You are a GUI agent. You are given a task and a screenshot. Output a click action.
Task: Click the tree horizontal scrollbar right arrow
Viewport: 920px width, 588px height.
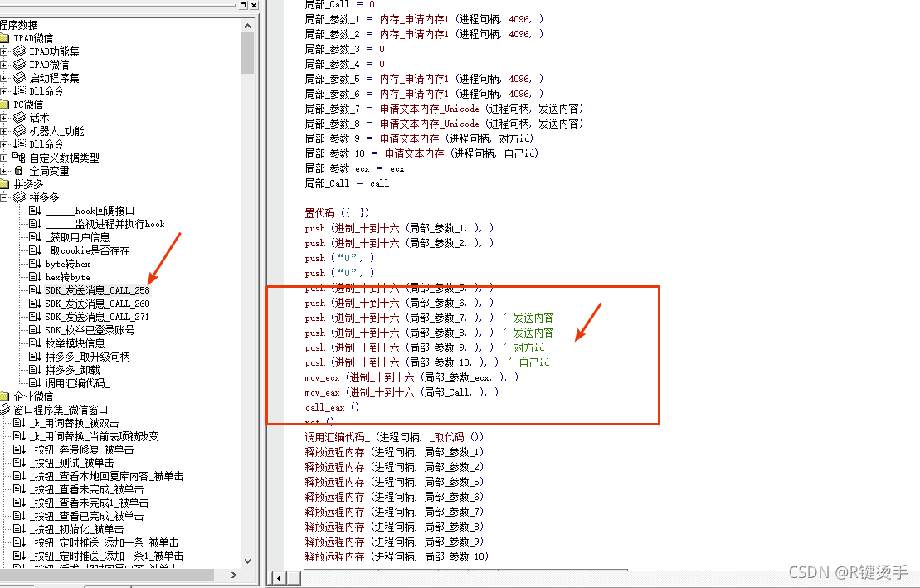click(234, 575)
